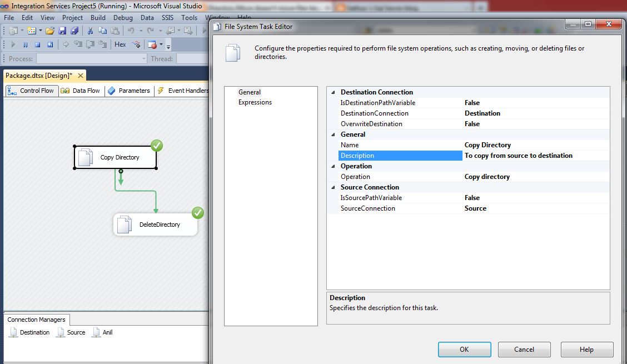Click the Add New Item toolbar icon
The height and width of the screenshot is (364, 627).
[32, 31]
